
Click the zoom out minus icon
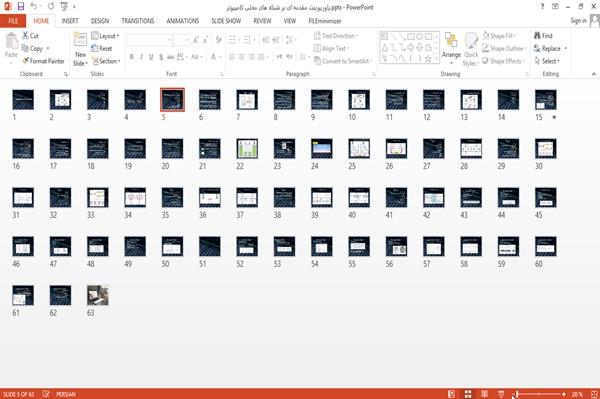[515, 394]
